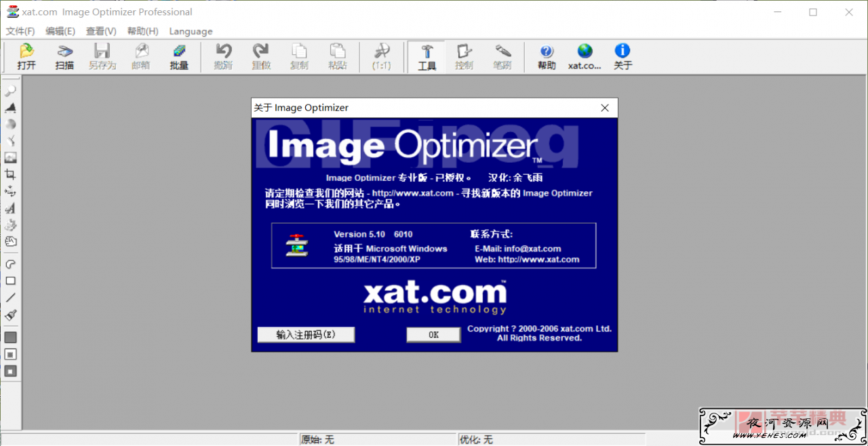
Task: Start scanning with the 扫描 button
Action: tap(64, 57)
